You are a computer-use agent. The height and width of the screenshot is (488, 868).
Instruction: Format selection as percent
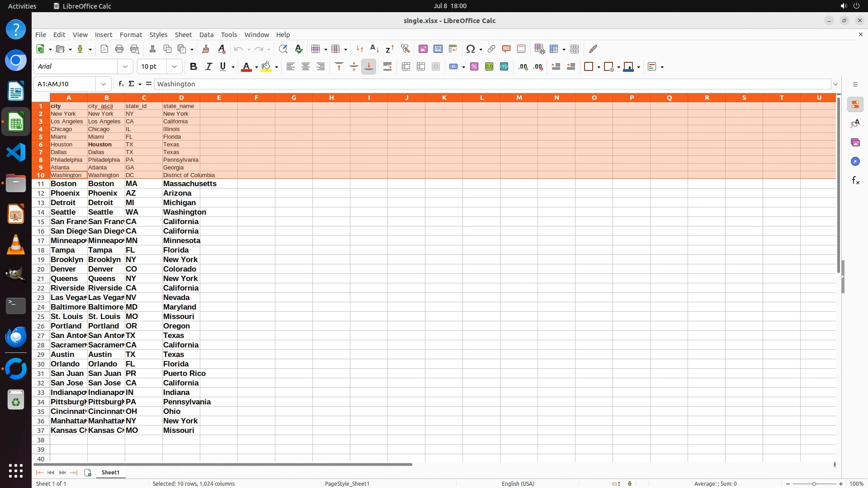474,67
